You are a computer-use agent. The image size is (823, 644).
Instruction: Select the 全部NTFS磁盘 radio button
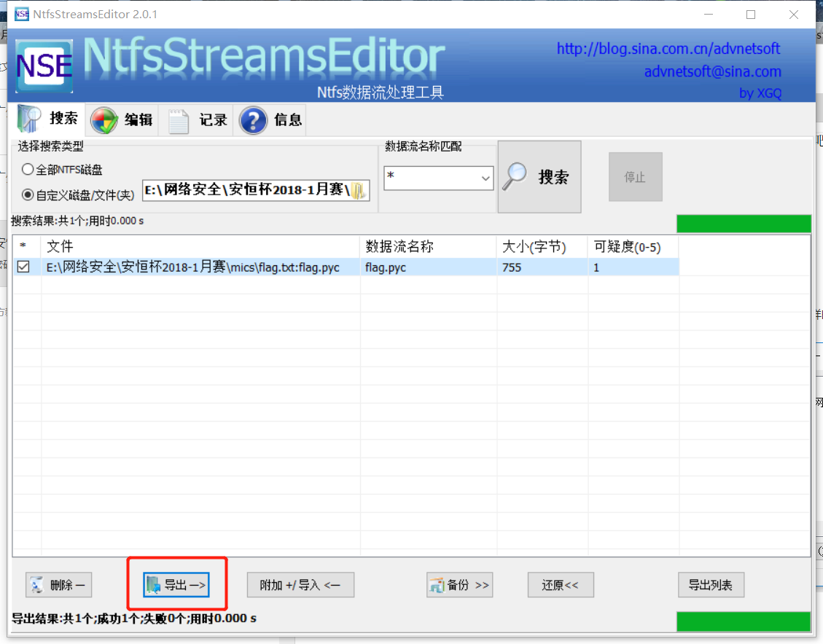coord(27,170)
